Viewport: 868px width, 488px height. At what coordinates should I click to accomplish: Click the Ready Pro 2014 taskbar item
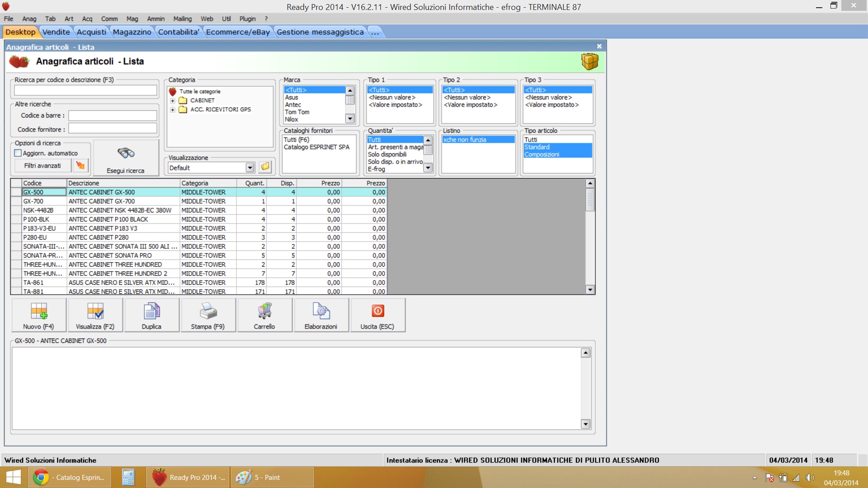188,477
